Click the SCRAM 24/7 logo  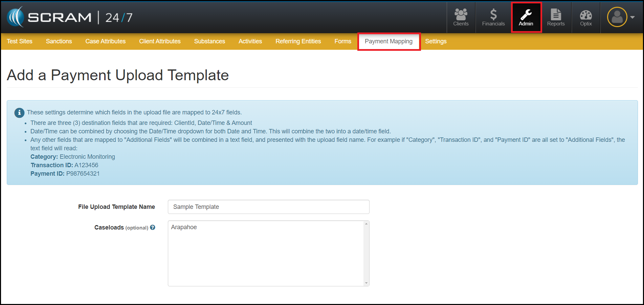point(70,17)
